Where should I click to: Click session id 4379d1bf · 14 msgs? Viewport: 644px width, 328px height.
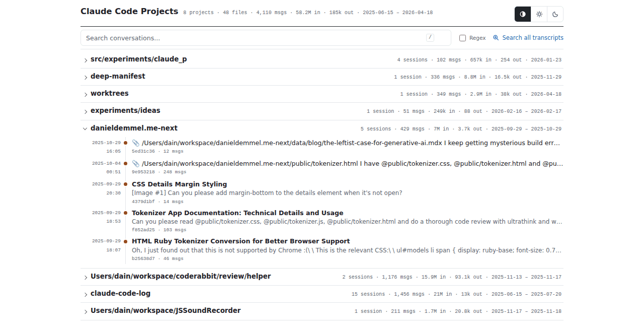click(x=157, y=202)
